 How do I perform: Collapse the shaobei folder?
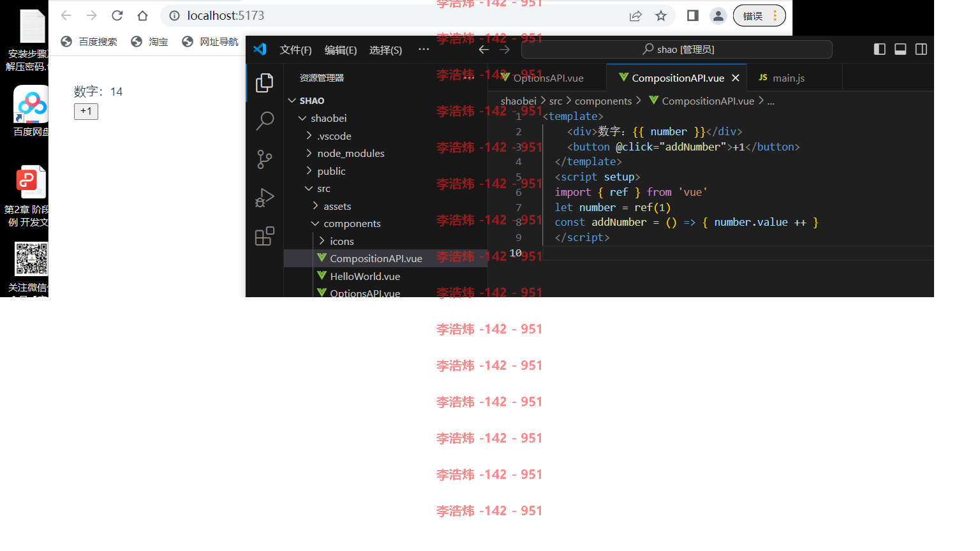coord(385,118)
